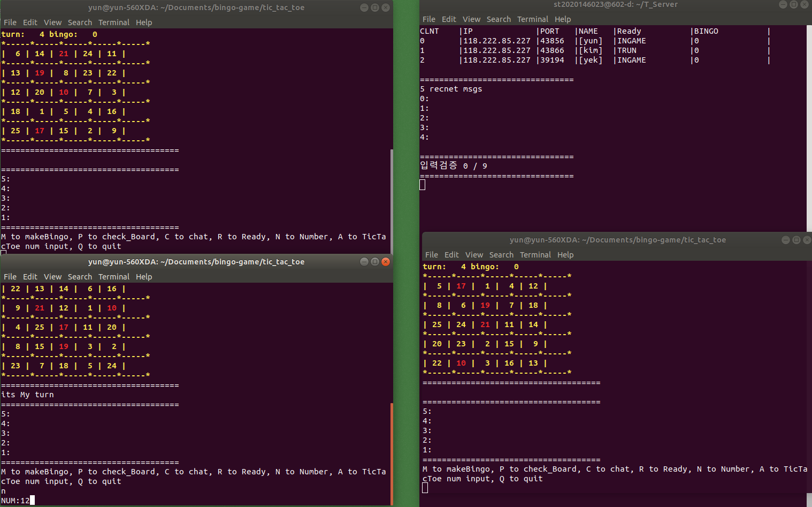Open View menu in T_Server terminal
The height and width of the screenshot is (507, 812).
[471, 19]
